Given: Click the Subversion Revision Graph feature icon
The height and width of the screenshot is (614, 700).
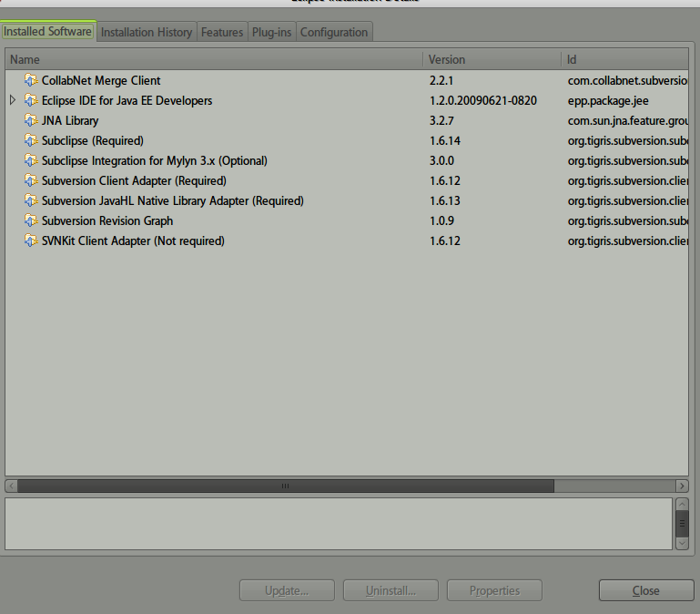Looking at the screenshot, I should (31, 220).
